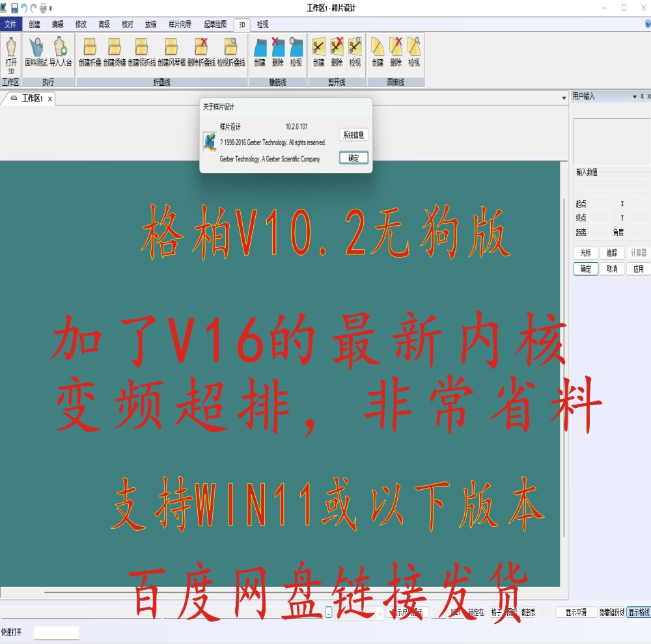The height and width of the screenshot is (644, 651).
Task: Run the 面料测试 fabric test tool
Action: click(x=36, y=52)
